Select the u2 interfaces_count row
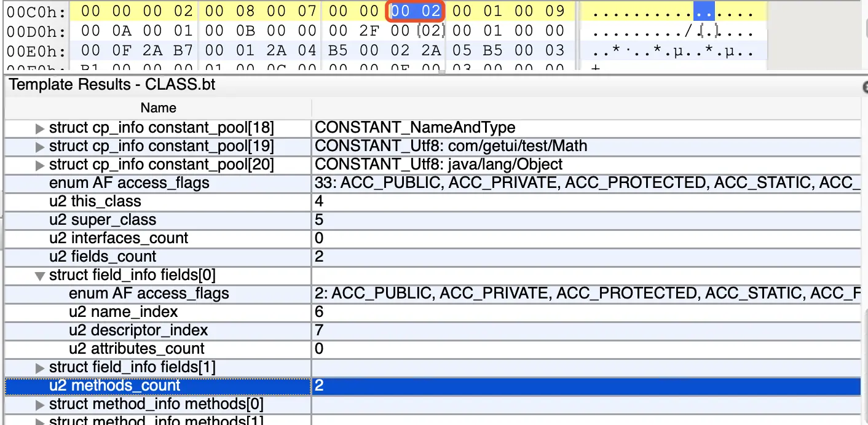Viewport: 868px width, 425px height. click(x=433, y=238)
